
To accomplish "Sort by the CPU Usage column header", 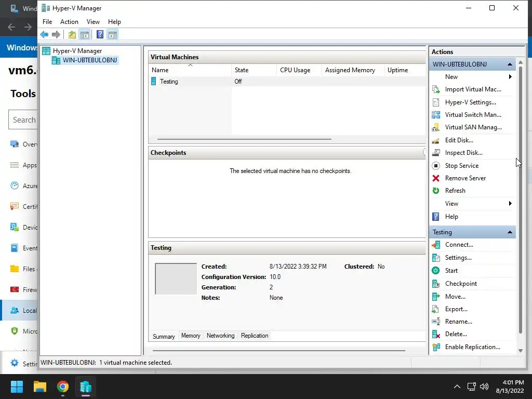I will point(299,70).
